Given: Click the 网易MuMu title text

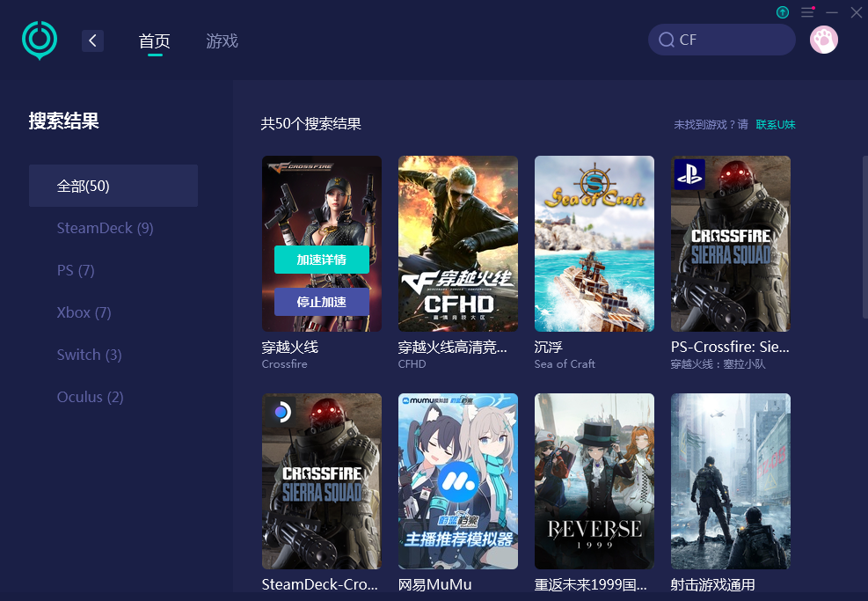Looking at the screenshot, I should point(435,584).
